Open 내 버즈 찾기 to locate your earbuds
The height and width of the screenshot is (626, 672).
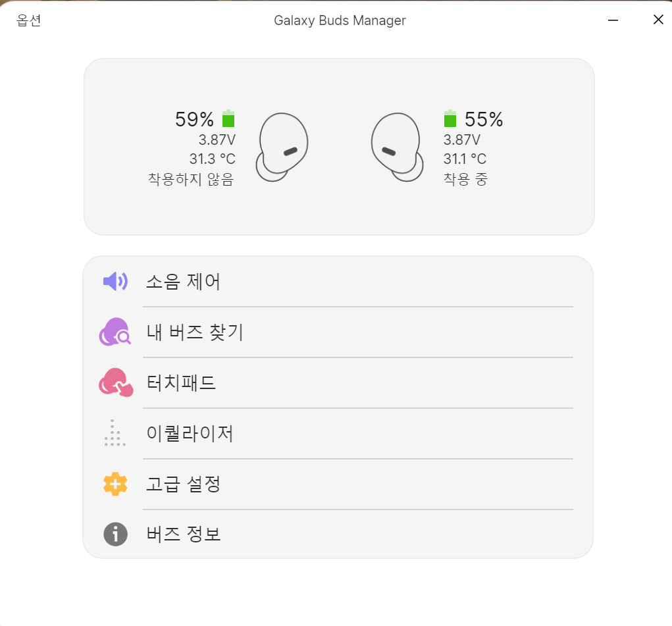click(194, 332)
